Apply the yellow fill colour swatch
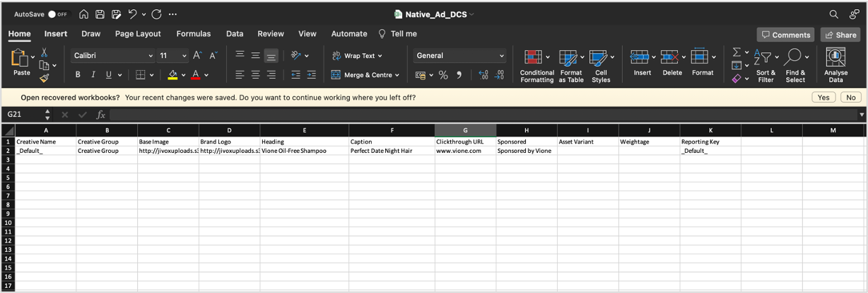Screen dimensions: 868x293 click(x=172, y=75)
